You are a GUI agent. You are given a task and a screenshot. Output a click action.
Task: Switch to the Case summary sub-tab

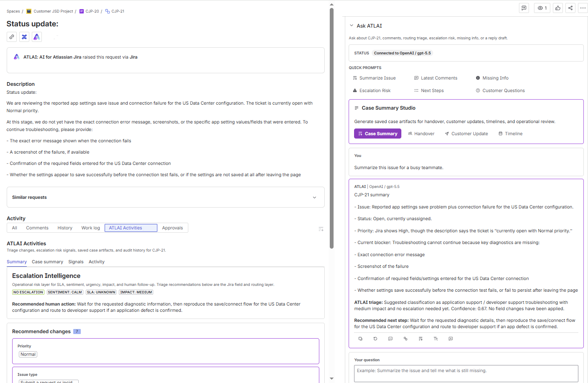47,262
